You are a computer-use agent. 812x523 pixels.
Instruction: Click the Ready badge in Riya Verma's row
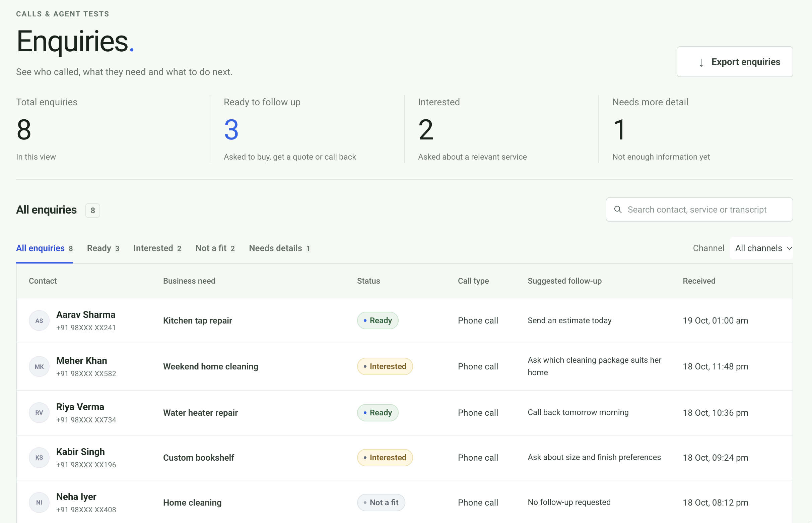pyautogui.click(x=378, y=413)
